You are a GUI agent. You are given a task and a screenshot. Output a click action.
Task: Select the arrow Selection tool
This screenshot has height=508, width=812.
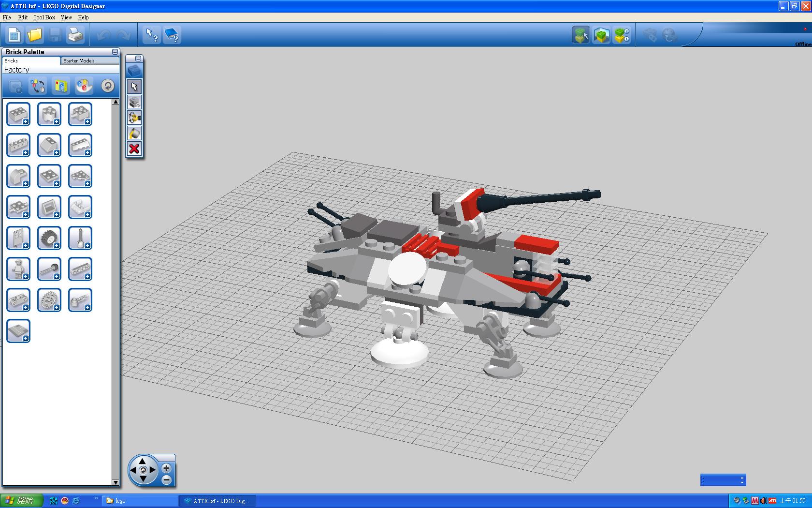pyautogui.click(x=134, y=87)
